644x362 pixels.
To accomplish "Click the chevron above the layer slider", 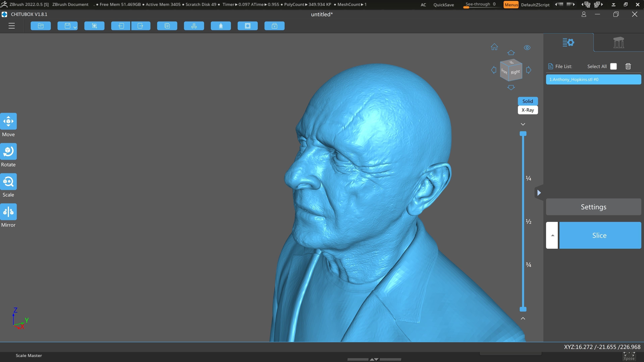I will click(x=523, y=124).
